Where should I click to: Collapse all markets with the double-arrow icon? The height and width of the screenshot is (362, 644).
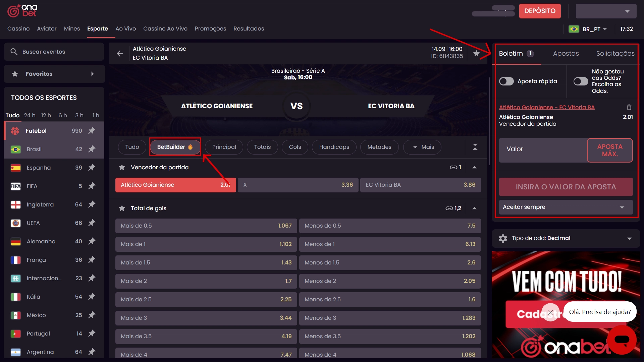(x=475, y=147)
